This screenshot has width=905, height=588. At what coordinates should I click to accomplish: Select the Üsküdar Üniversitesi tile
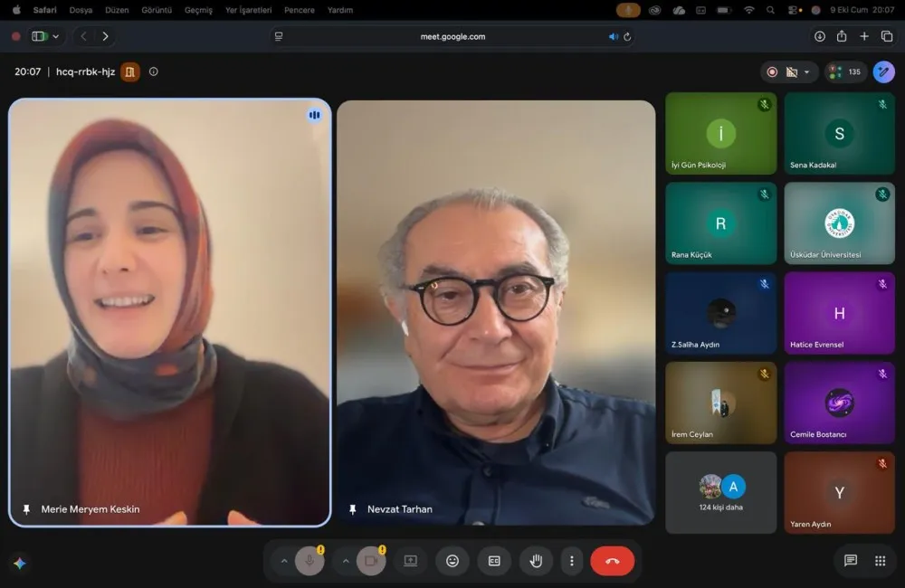(x=839, y=223)
